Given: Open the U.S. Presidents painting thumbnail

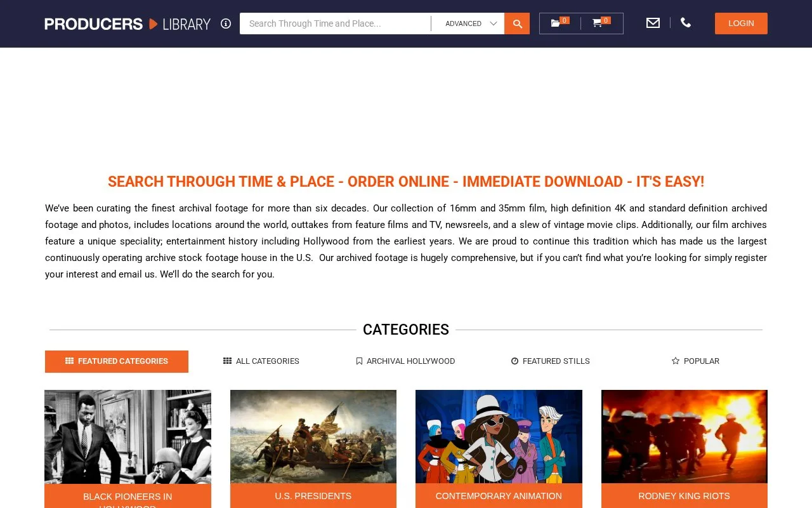Looking at the screenshot, I should tap(313, 437).
